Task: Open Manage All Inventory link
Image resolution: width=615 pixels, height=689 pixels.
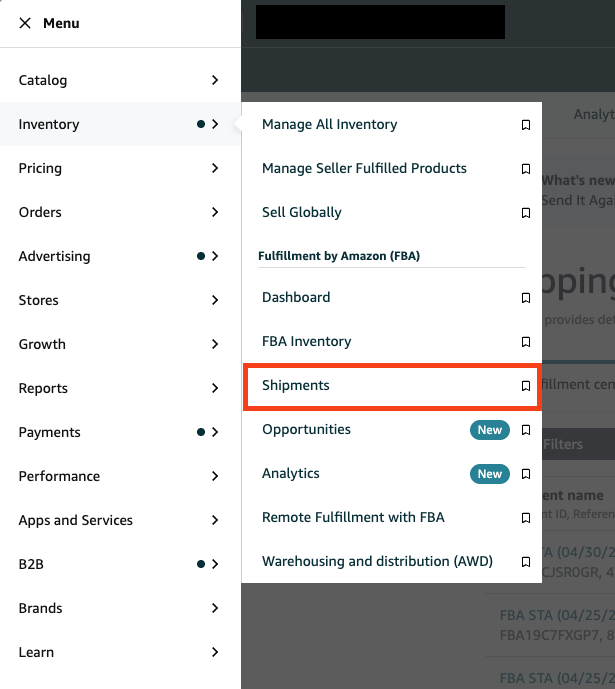Action: pyautogui.click(x=329, y=124)
